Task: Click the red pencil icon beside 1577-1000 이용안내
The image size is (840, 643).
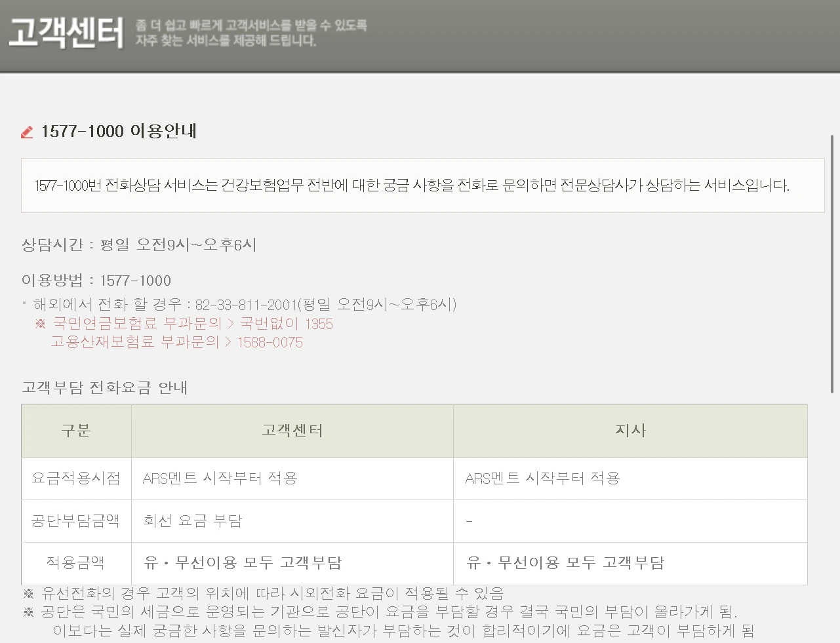Action: tap(27, 132)
